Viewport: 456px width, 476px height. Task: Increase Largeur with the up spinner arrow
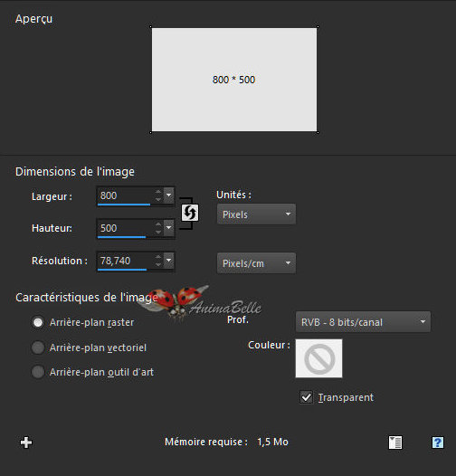[x=158, y=192]
